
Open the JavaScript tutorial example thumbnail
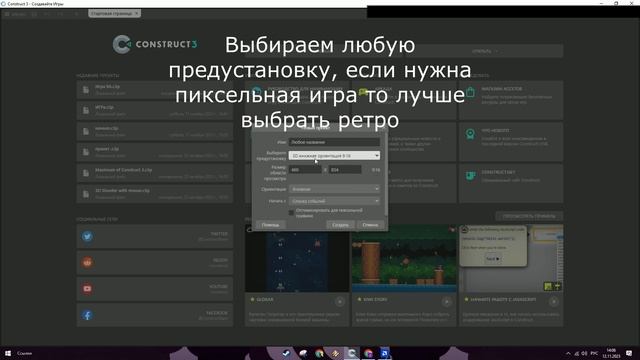[x=511, y=258]
